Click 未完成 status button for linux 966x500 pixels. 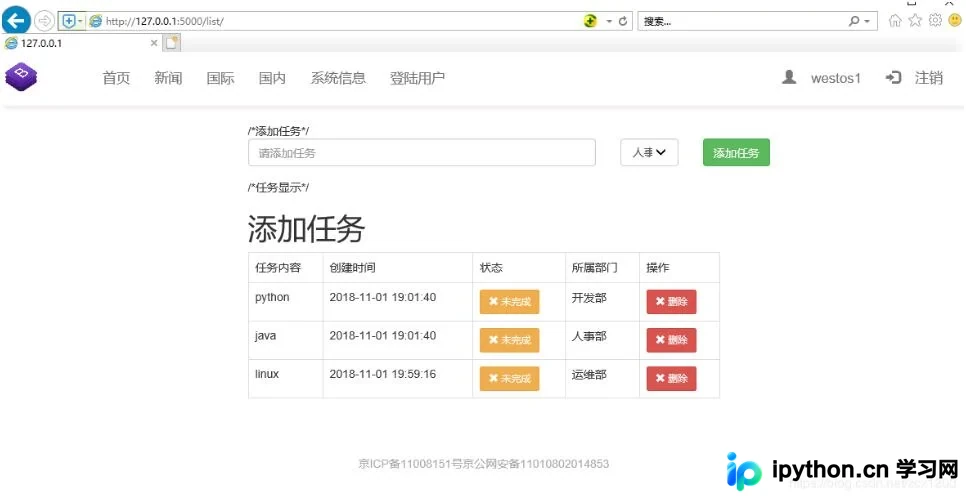(509, 378)
